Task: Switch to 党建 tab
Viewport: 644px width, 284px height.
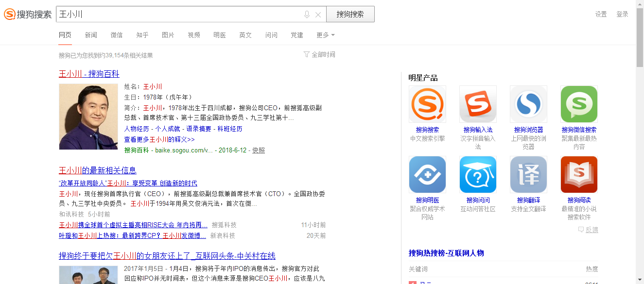Action: coord(297,35)
